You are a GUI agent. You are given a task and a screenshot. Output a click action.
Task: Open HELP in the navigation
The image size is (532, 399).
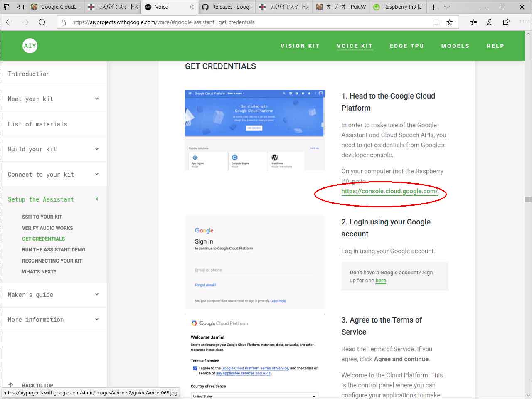(495, 46)
